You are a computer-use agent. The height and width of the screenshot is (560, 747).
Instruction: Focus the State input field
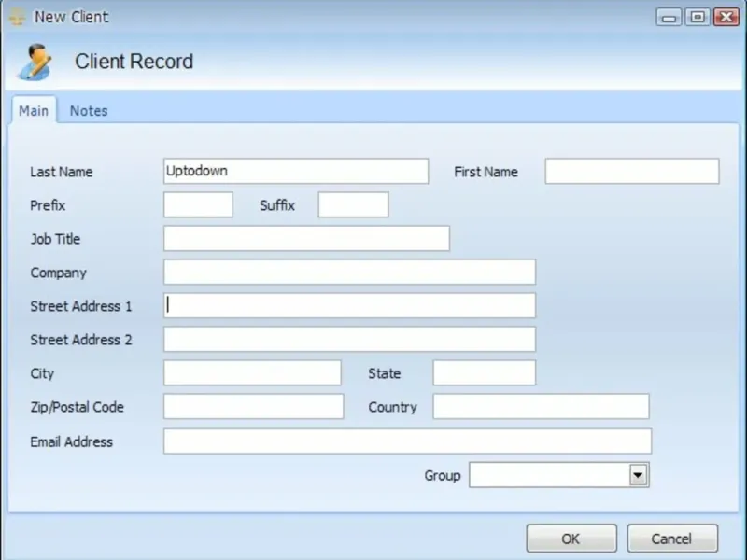484,372
